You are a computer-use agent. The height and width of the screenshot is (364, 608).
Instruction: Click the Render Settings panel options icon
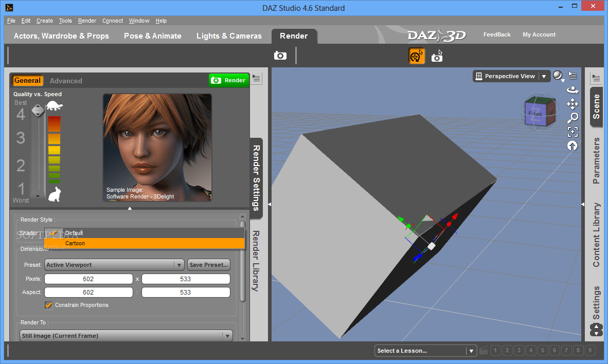point(256,78)
